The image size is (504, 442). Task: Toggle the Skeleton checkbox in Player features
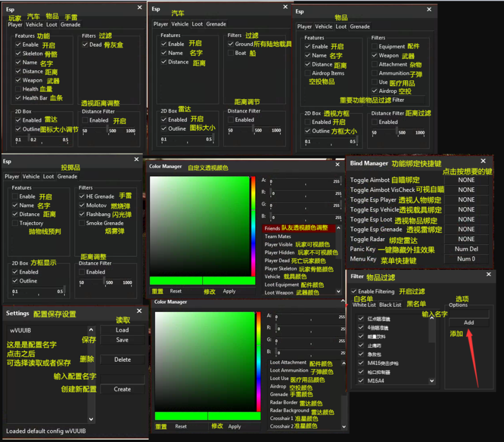pyautogui.click(x=18, y=54)
